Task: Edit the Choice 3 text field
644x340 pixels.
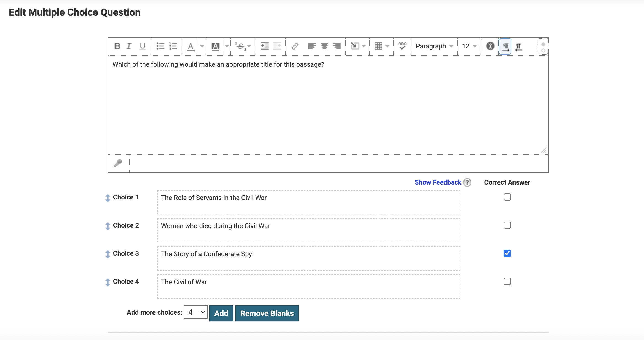Action: pos(308,258)
